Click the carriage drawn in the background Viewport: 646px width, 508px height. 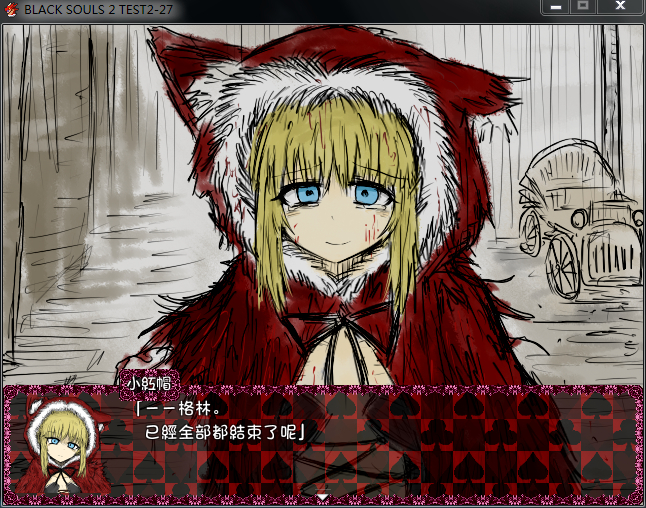click(x=580, y=219)
